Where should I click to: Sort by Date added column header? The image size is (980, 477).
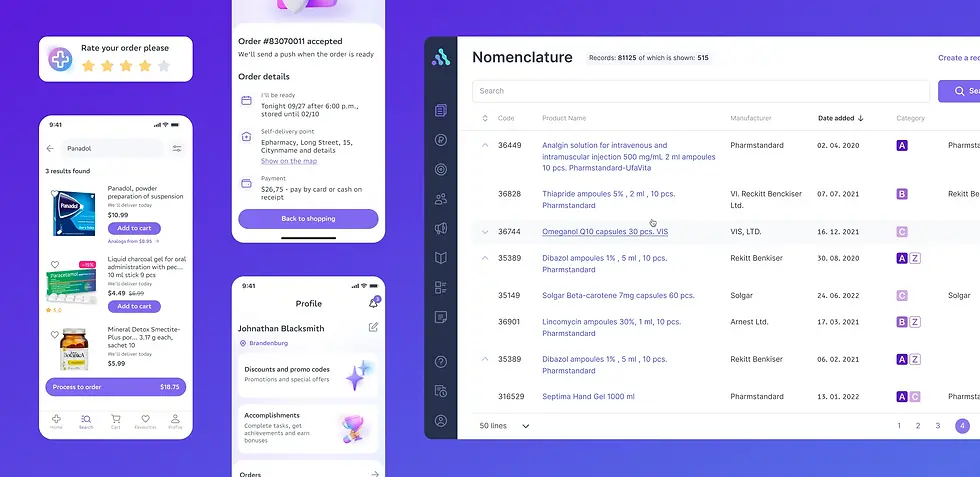[x=841, y=118]
